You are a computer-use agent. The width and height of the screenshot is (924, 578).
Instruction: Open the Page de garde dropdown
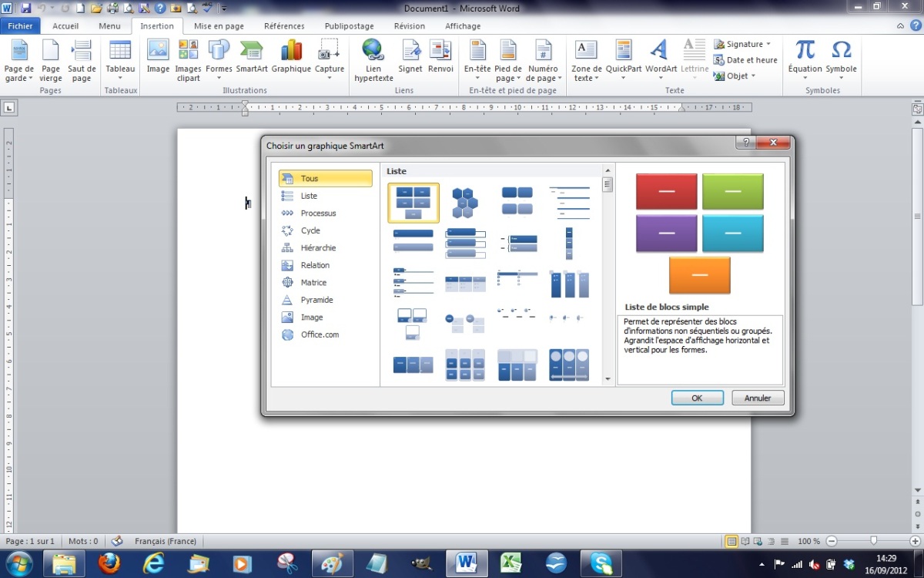point(19,61)
